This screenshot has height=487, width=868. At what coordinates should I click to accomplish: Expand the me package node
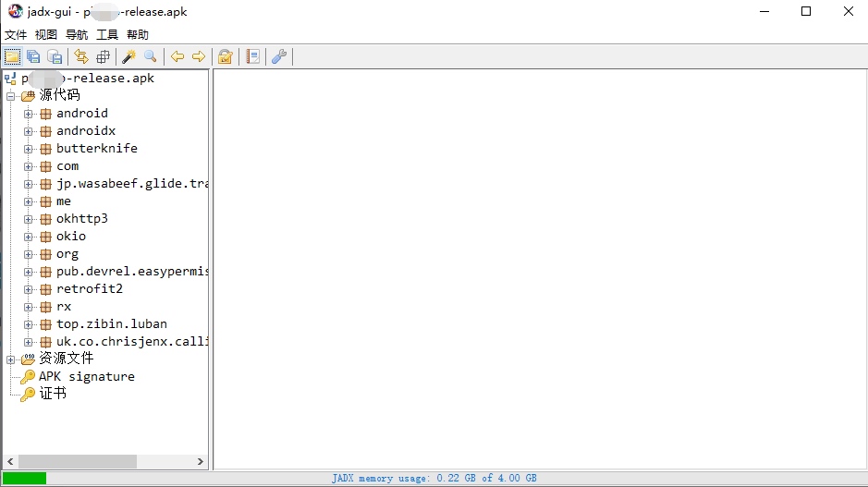(29, 202)
